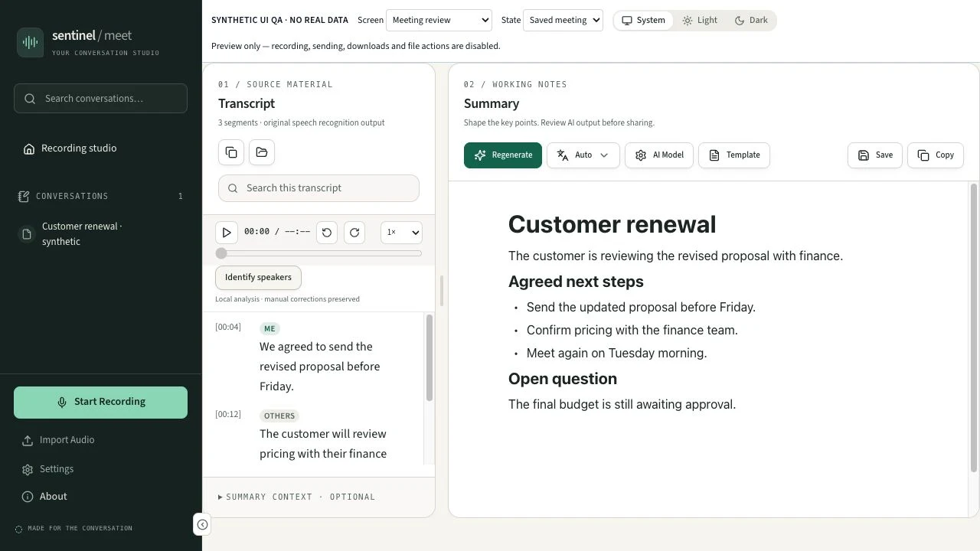Click the Customer renewal summary heading
Screen dimensions: 980x551
click(x=612, y=225)
